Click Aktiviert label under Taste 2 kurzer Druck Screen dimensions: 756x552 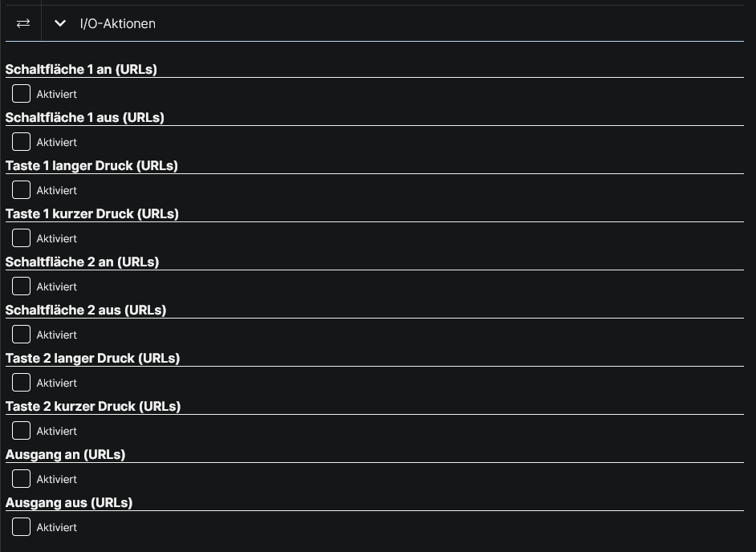(x=57, y=431)
